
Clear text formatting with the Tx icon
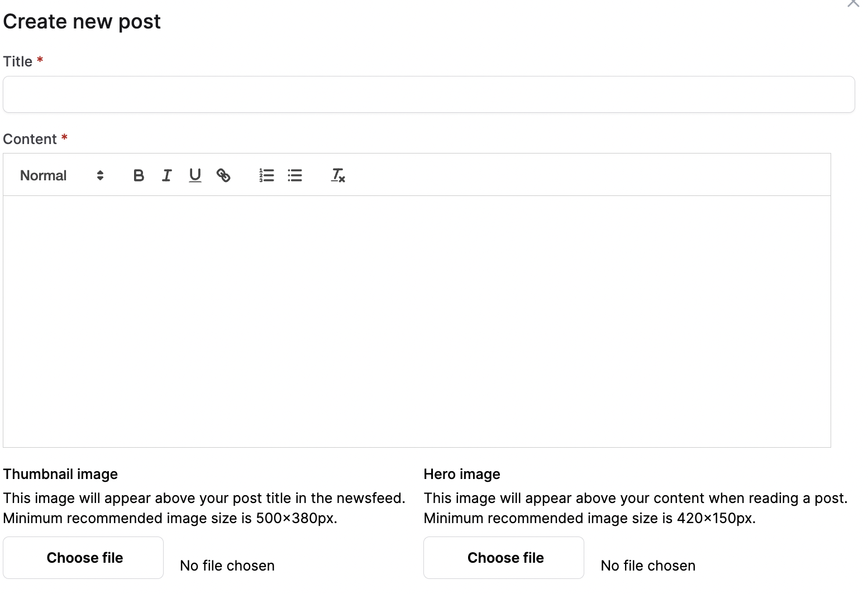point(337,175)
